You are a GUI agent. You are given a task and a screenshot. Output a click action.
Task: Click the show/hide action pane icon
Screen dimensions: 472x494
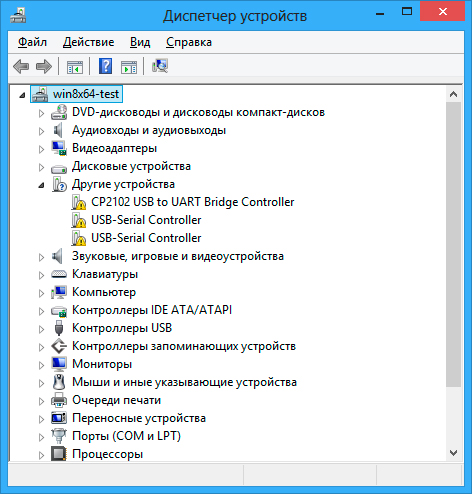point(129,67)
